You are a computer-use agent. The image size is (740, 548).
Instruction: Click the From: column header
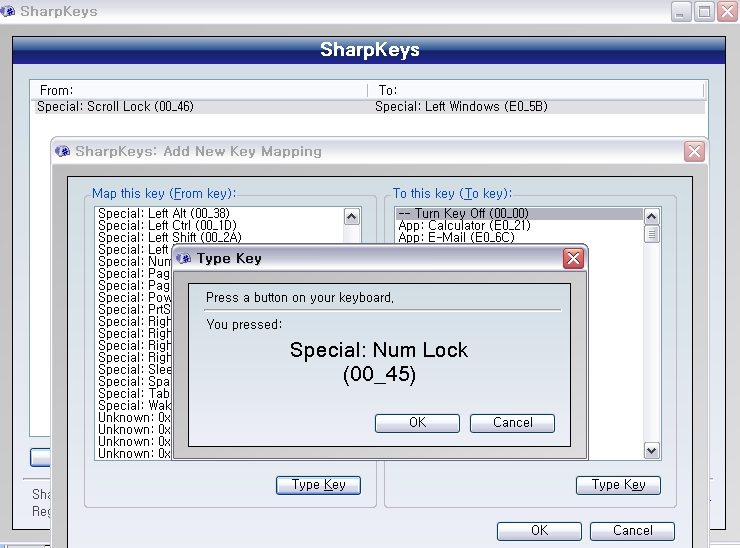[x=199, y=90]
